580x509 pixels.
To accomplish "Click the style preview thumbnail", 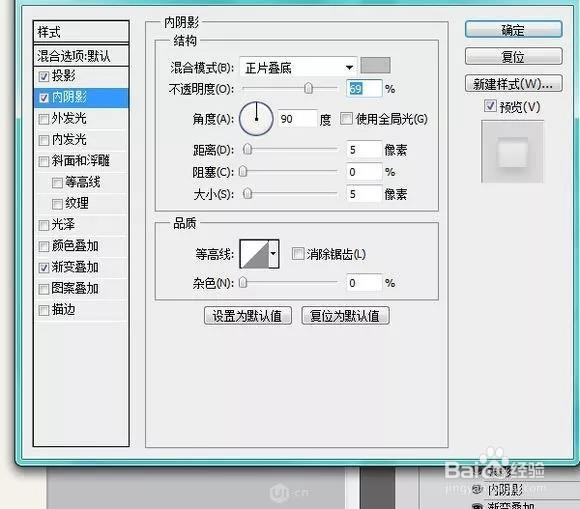I will coord(512,152).
